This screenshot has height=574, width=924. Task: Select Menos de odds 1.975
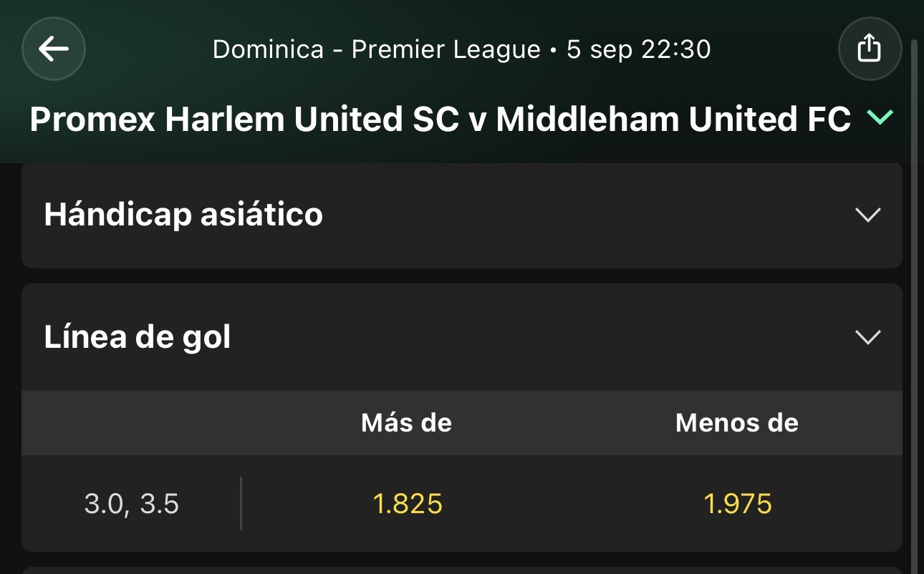click(738, 504)
